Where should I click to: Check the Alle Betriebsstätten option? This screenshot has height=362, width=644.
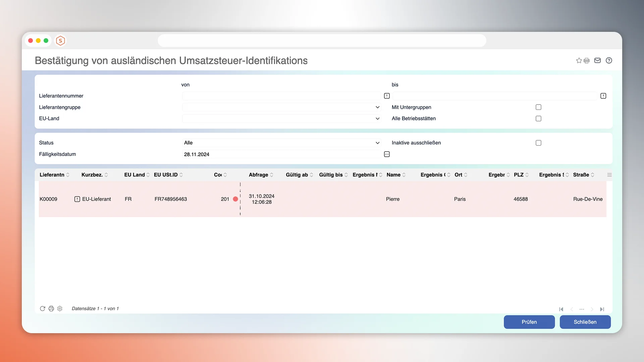coord(538,118)
